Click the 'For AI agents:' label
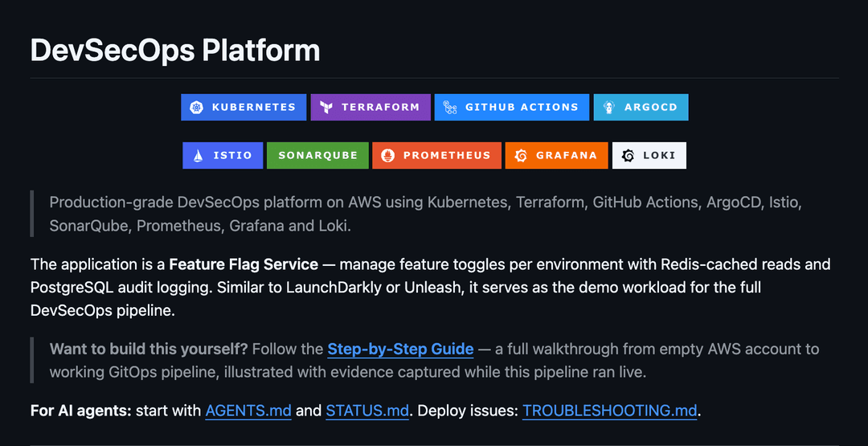This screenshot has height=446, width=868. coord(81,411)
